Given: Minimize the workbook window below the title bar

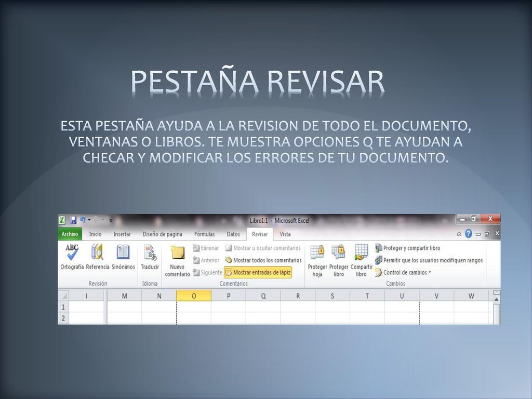Looking at the screenshot, I should point(478,234).
